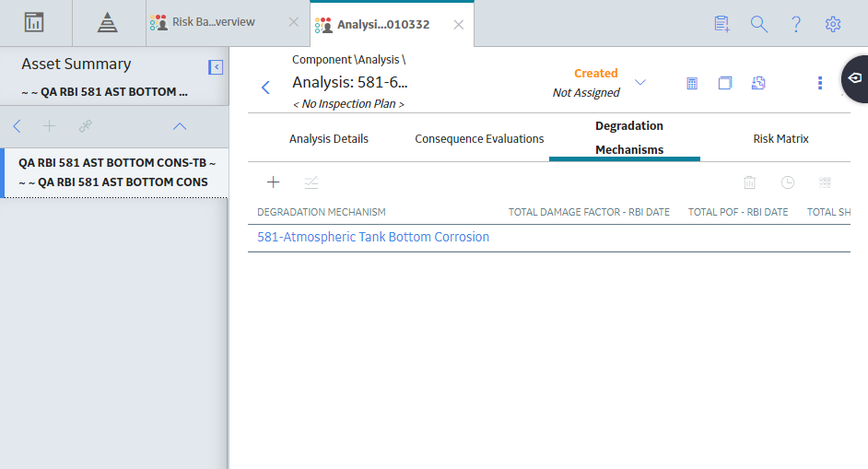Close the Analysi...010332 tab
The image size is (868, 469).
pos(458,24)
